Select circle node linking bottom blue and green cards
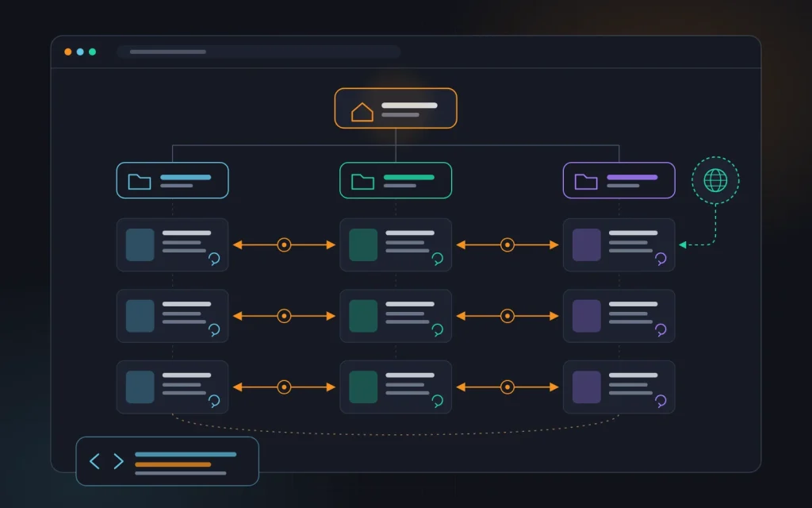This screenshot has height=508, width=812. [284, 387]
